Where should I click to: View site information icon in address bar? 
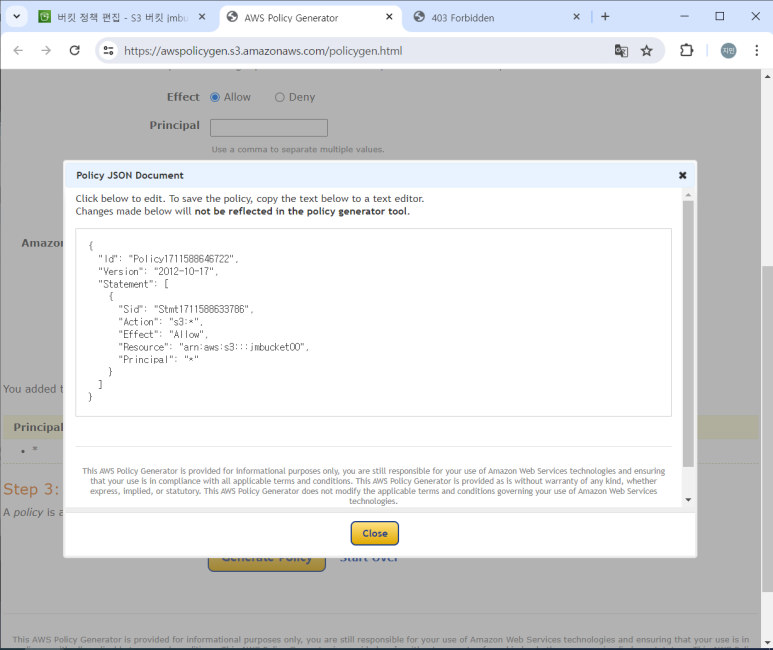108,50
